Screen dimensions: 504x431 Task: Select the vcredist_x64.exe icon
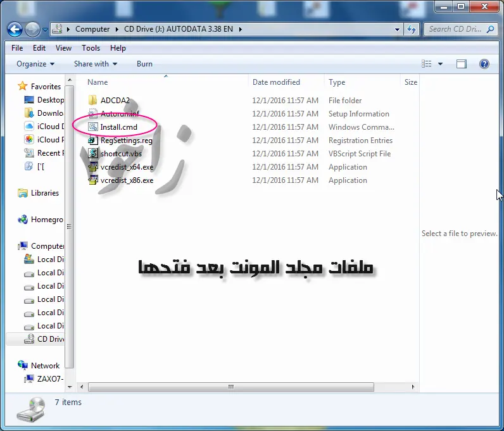[93, 167]
